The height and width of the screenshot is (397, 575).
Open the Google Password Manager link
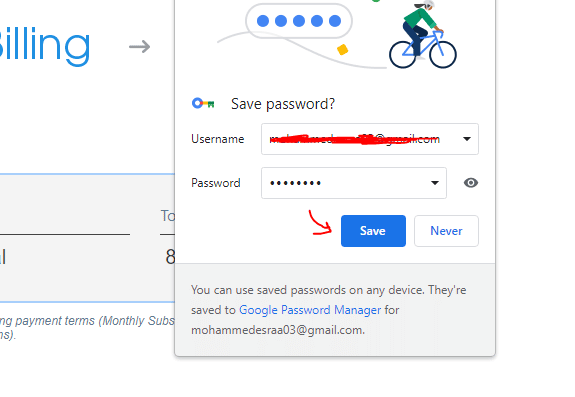310,310
